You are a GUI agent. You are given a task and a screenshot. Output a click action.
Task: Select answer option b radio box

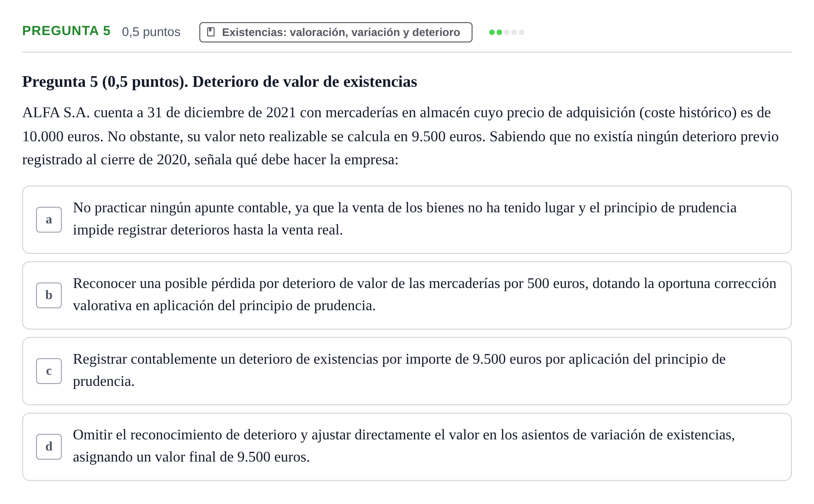pyautogui.click(x=49, y=295)
